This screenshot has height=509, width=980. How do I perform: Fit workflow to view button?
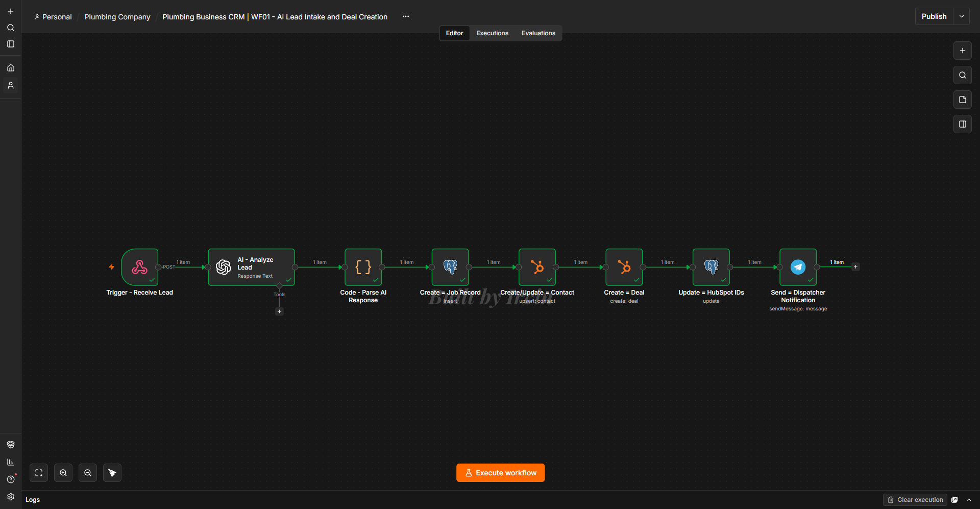39,473
